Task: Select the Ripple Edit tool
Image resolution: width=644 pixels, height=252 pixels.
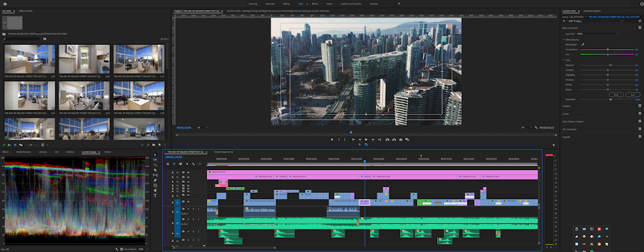Action: 155,164
